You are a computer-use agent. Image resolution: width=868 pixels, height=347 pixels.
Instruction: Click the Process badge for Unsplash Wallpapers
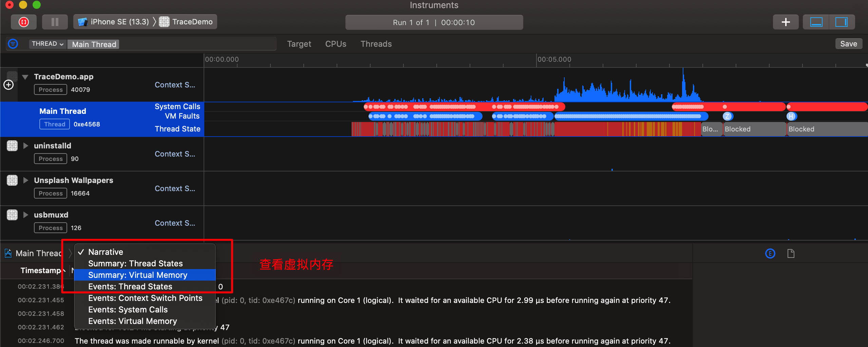51,193
